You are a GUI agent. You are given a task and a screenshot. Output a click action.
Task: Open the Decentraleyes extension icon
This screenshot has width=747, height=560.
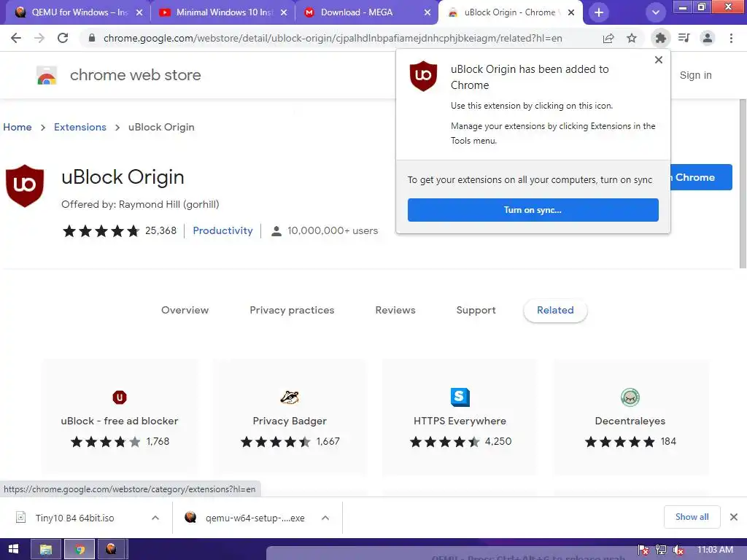[630, 397]
